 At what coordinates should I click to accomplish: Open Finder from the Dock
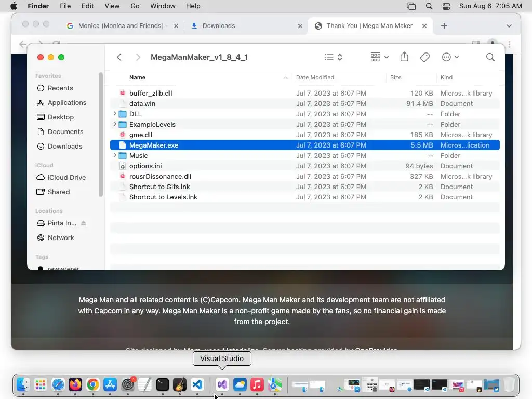click(23, 384)
